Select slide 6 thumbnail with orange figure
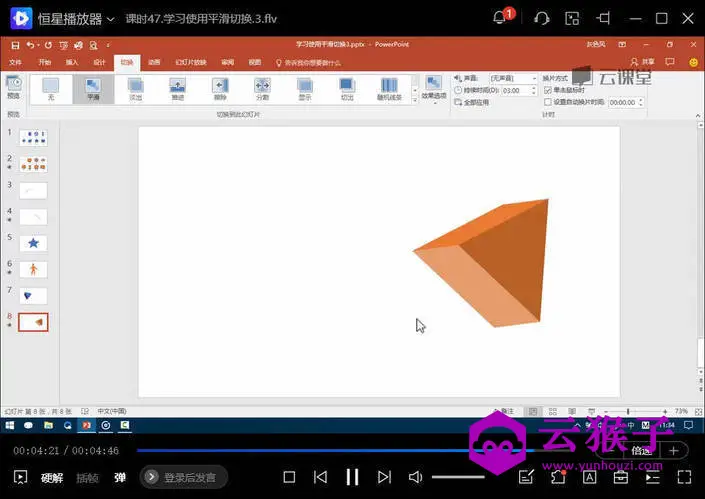 [x=33, y=270]
